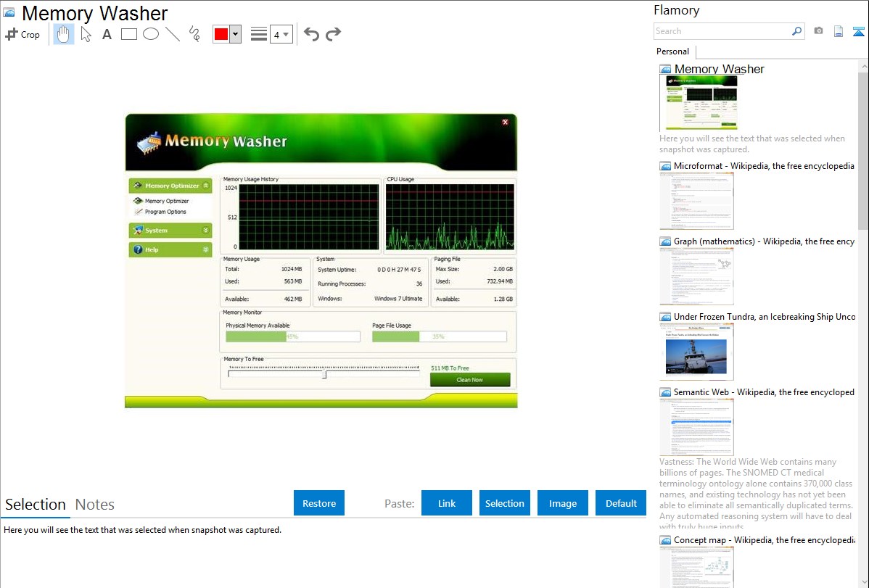Click the Memory Washer logo icon
Image resolution: width=869 pixels, height=588 pixels.
tap(149, 143)
